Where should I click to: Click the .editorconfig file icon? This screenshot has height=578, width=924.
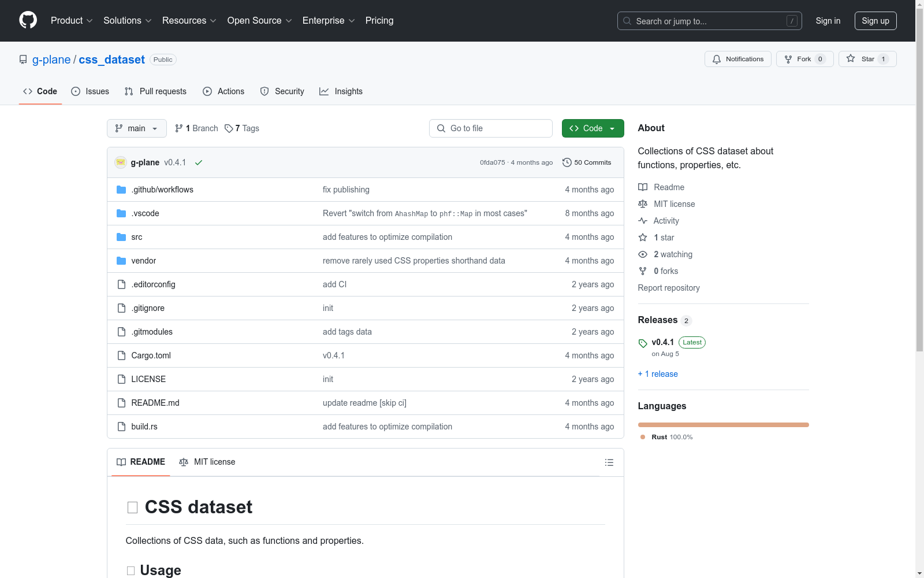point(121,284)
